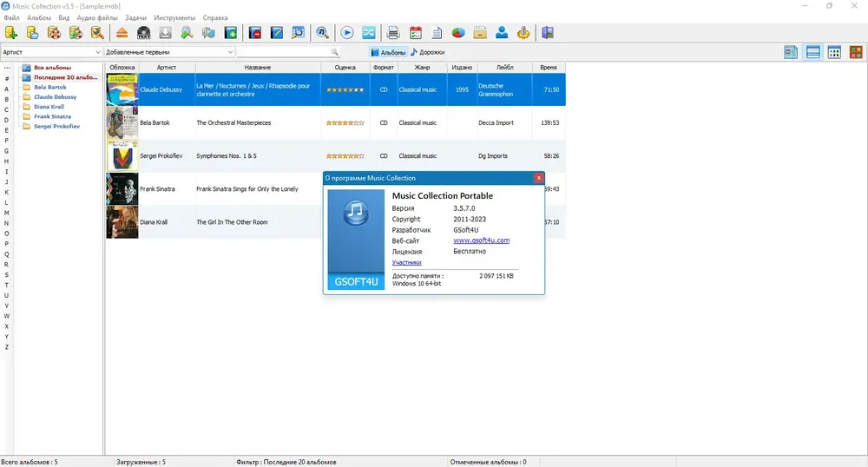Click the music note search icon
This screenshot has height=467, width=868.
click(x=322, y=33)
